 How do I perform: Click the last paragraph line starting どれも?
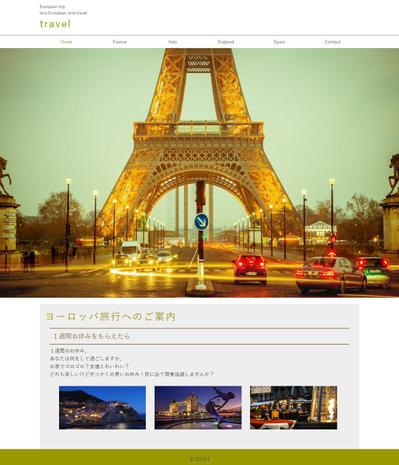click(x=132, y=374)
